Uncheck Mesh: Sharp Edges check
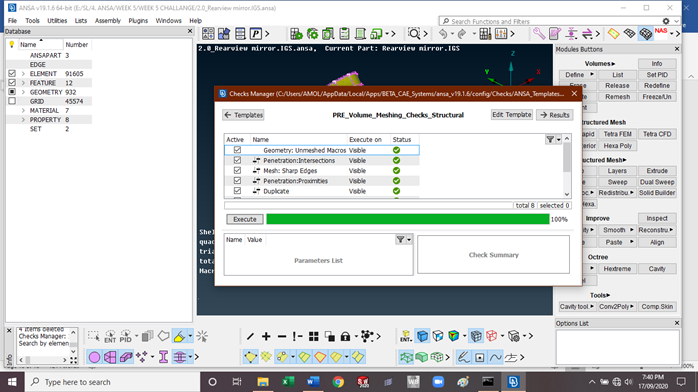 (237, 170)
